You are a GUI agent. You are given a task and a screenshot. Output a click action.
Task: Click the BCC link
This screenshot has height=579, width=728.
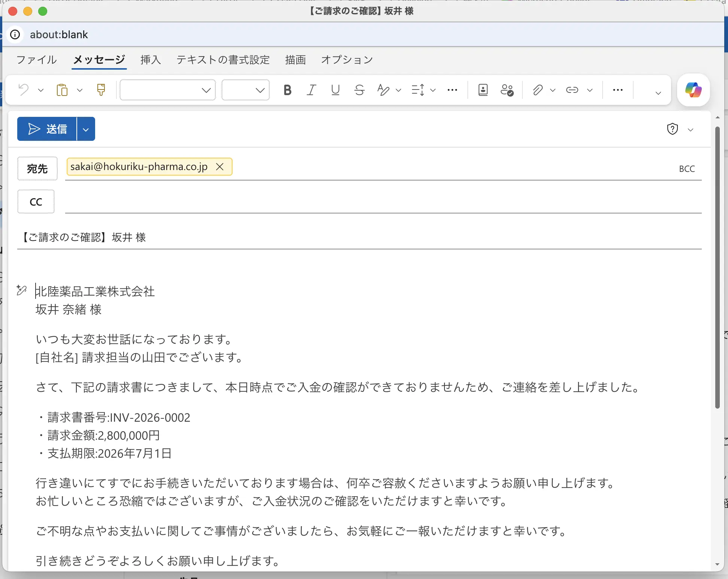687,169
